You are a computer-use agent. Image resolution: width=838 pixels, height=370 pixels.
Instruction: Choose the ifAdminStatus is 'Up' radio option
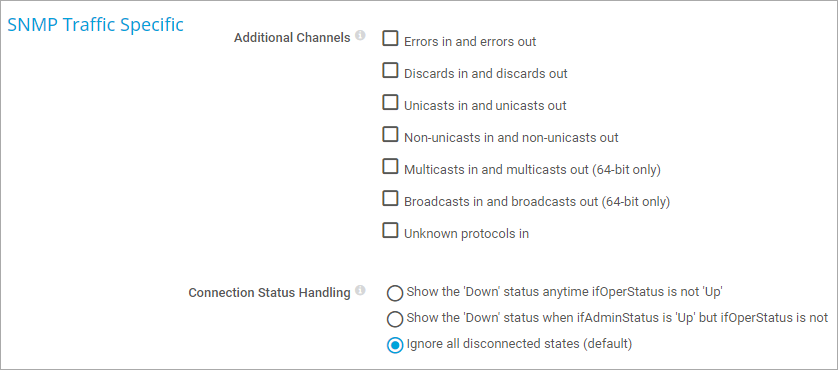395,319
